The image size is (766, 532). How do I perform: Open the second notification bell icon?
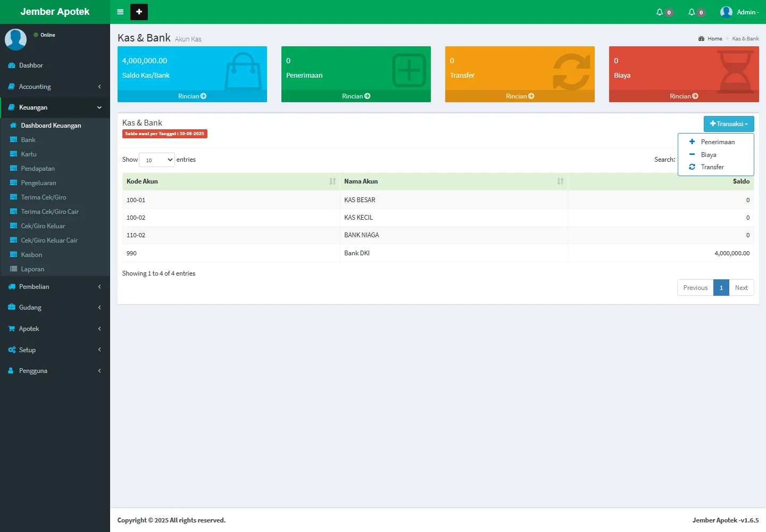(x=692, y=12)
